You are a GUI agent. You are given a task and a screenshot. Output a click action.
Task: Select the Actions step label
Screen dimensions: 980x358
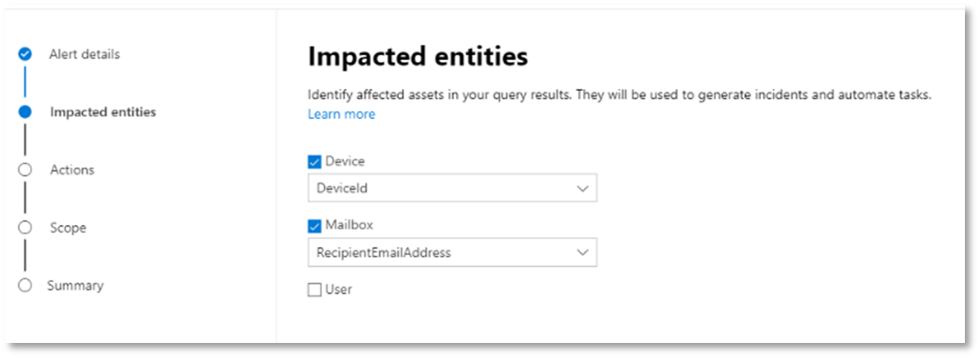[x=72, y=169]
